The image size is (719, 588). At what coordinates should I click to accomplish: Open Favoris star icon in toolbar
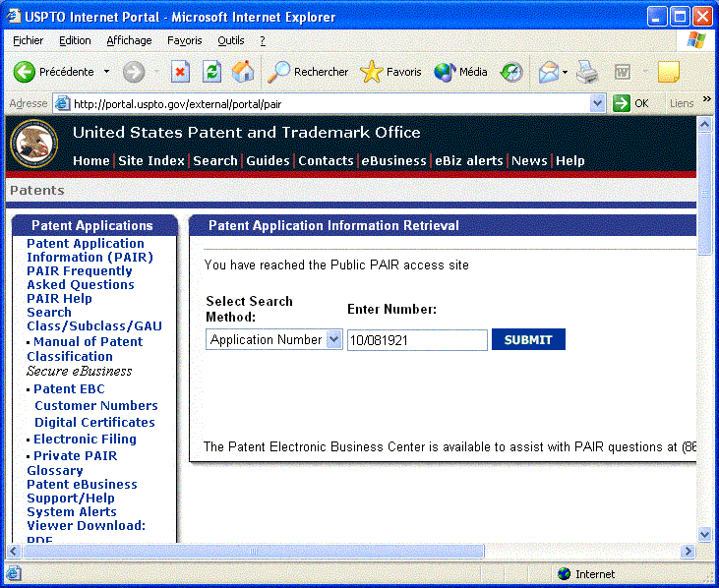click(371, 72)
